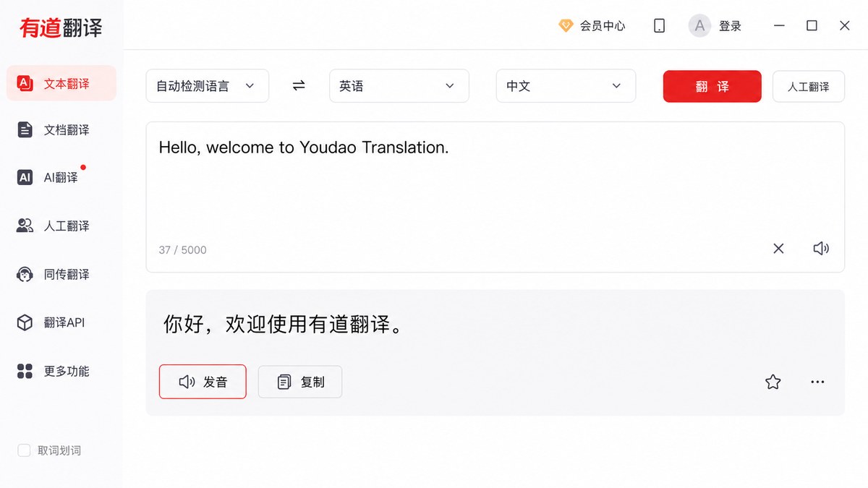Open the three-dot more options menu
Image resolution: width=868 pixels, height=488 pixels.
[x=817, y=382]
